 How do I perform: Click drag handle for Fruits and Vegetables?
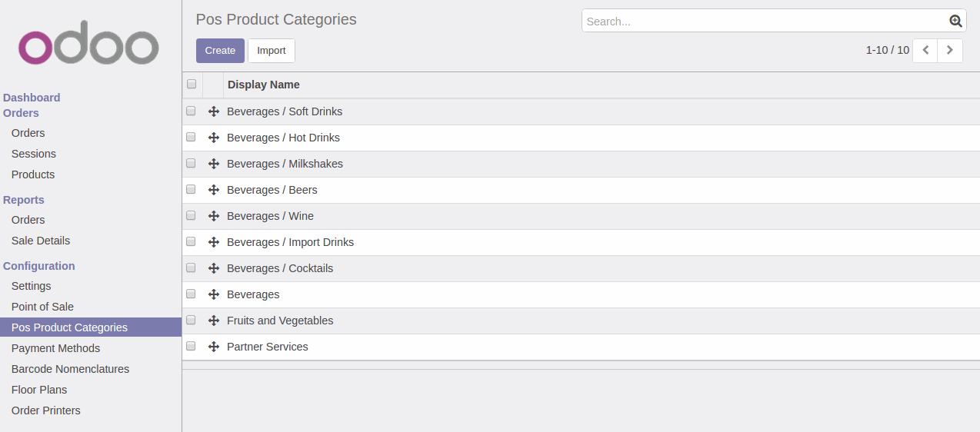[214, 321]
